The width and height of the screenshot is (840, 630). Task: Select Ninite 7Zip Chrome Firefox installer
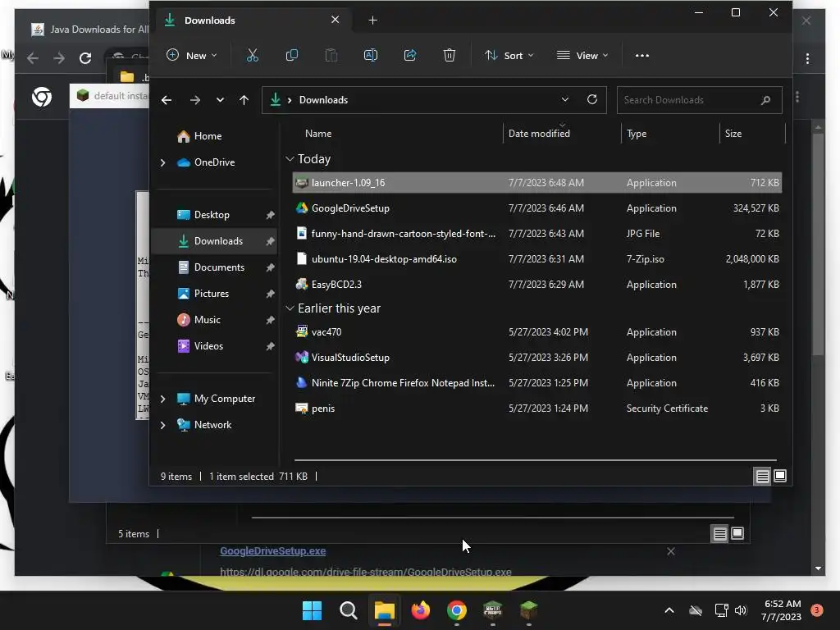[x=536, y=383]
